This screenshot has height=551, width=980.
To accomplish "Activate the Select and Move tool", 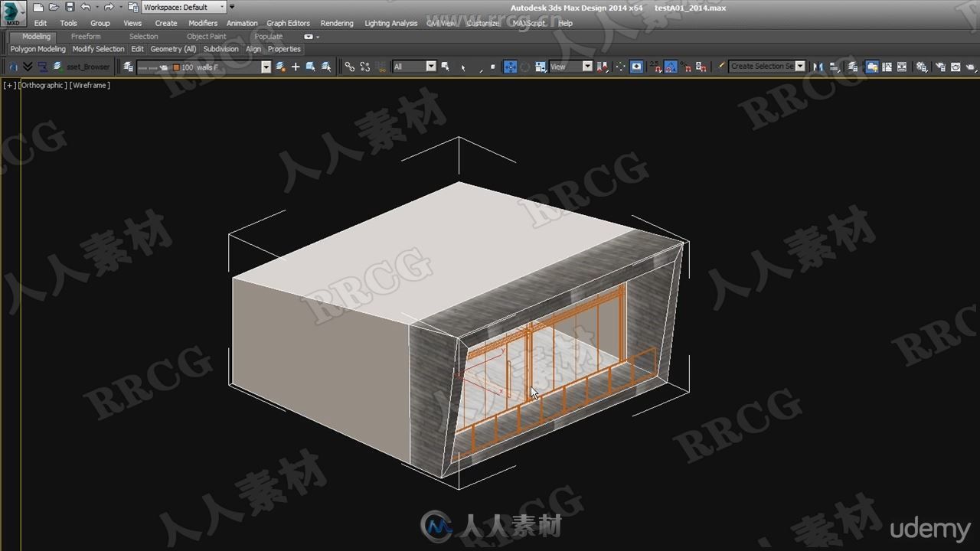I will pos(510,67).
